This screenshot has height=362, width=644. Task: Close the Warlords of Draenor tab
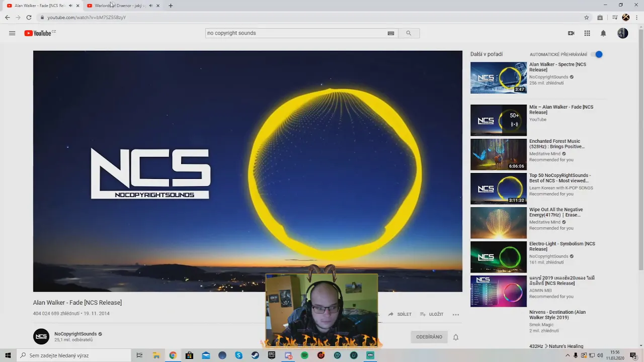tap(158, 6)
